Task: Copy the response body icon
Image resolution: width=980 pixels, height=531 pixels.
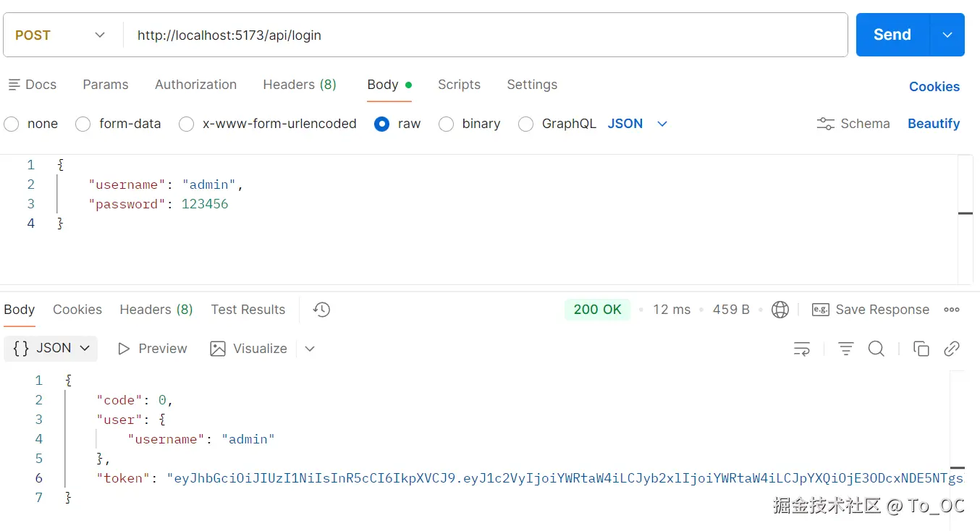Action: point(921,349)
